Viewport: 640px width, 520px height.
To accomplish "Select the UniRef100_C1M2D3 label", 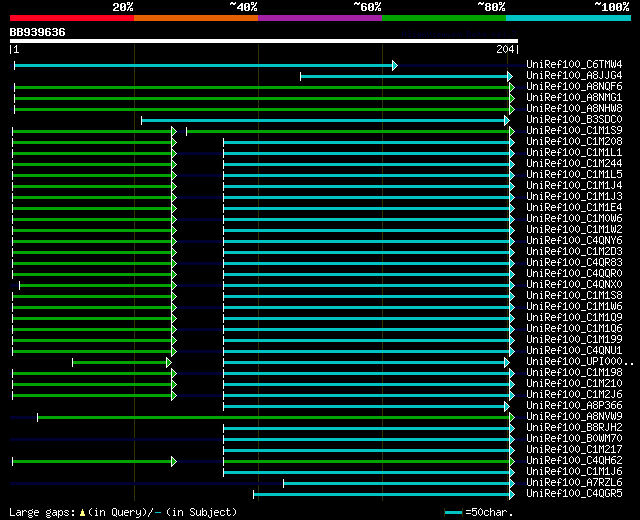I will (574, 251).
